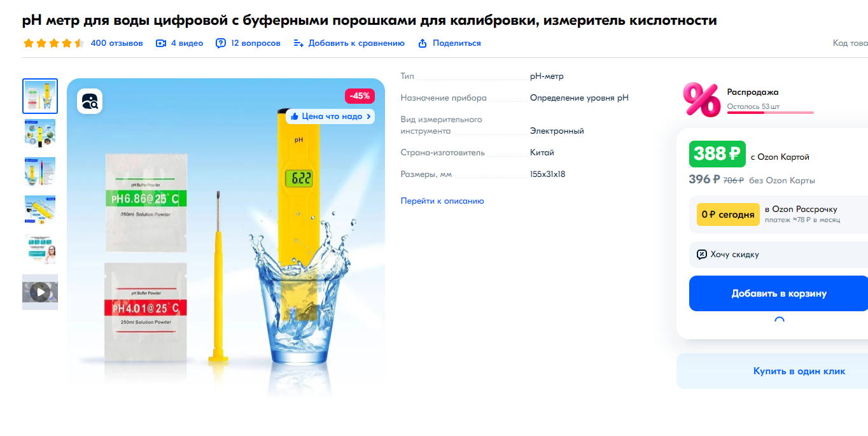Select the third product image thumbnail
The height and width of the screenshot is (436, 868).
40,172
